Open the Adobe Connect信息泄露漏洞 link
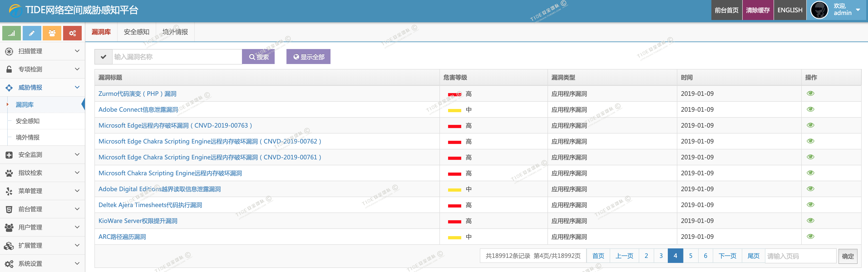Viewport: 868px width, 272px height. click(x=138, y=109)
